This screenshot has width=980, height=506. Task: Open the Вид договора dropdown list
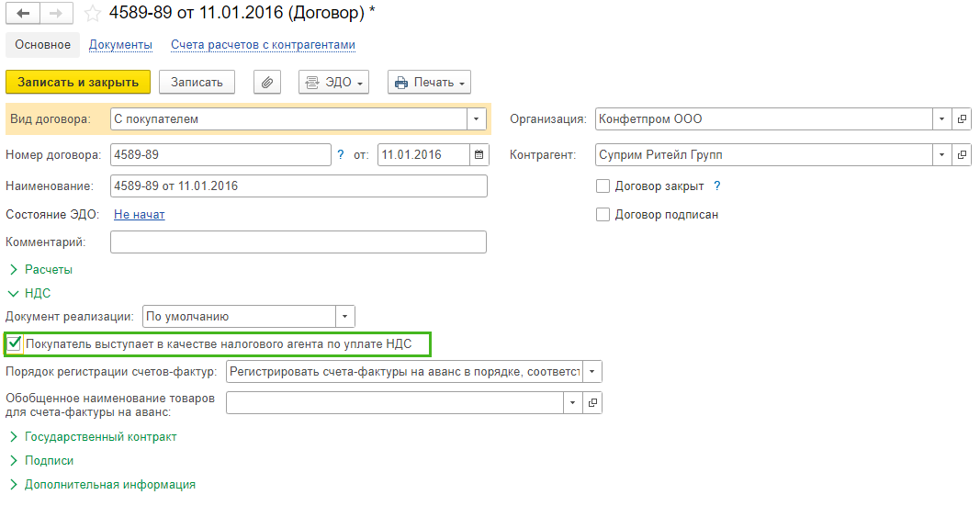coord(477,118)
